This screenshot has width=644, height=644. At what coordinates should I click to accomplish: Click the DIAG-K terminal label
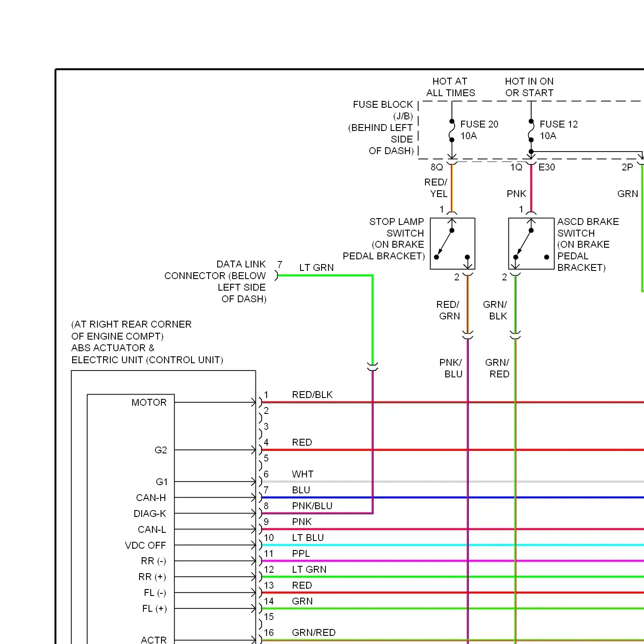(150, 514)
